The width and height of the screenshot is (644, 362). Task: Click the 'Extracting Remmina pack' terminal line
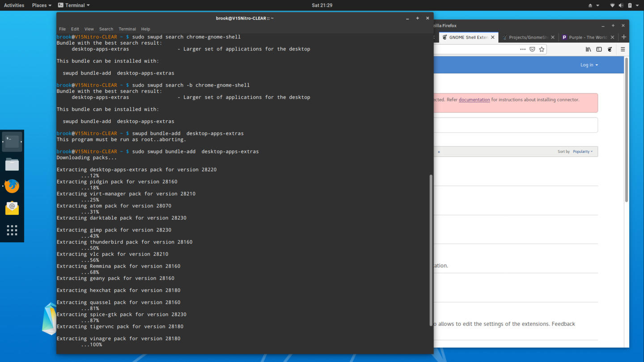(x=119, y=266)
